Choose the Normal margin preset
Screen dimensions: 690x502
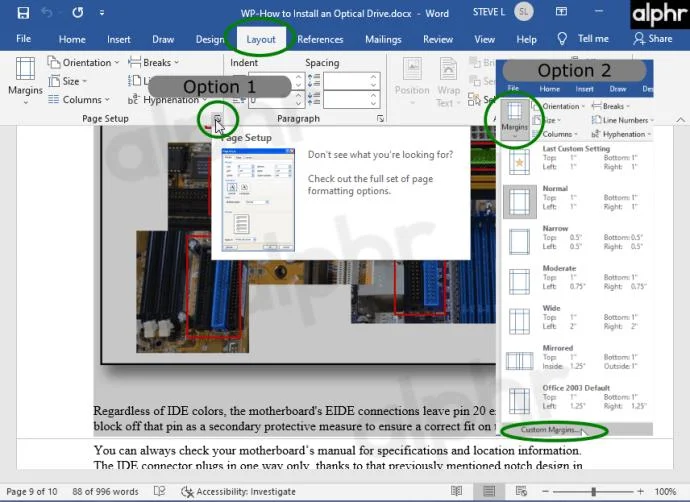tap(576, 202)
